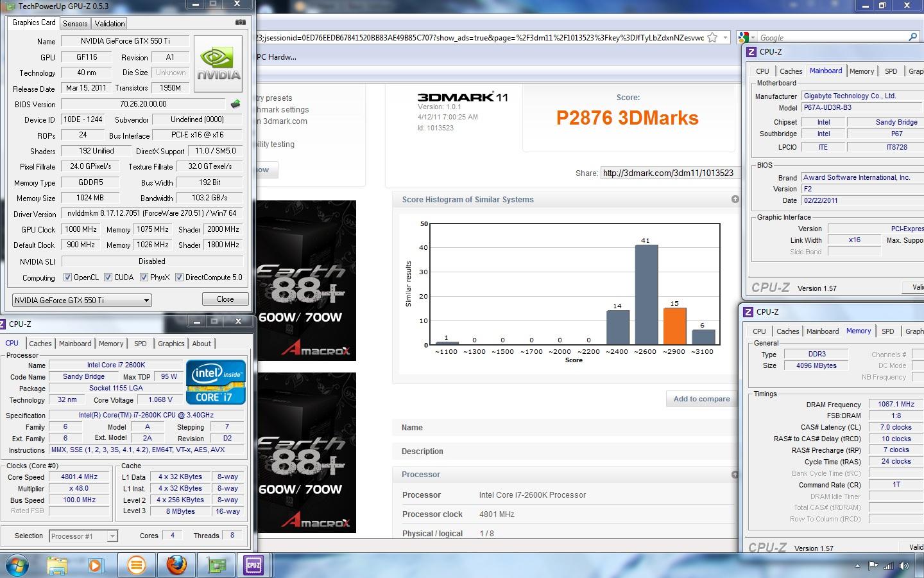Switch to CPU-Z on the taskbar
The height and width of the screenshot is (578, 924).
pos(253,565)
